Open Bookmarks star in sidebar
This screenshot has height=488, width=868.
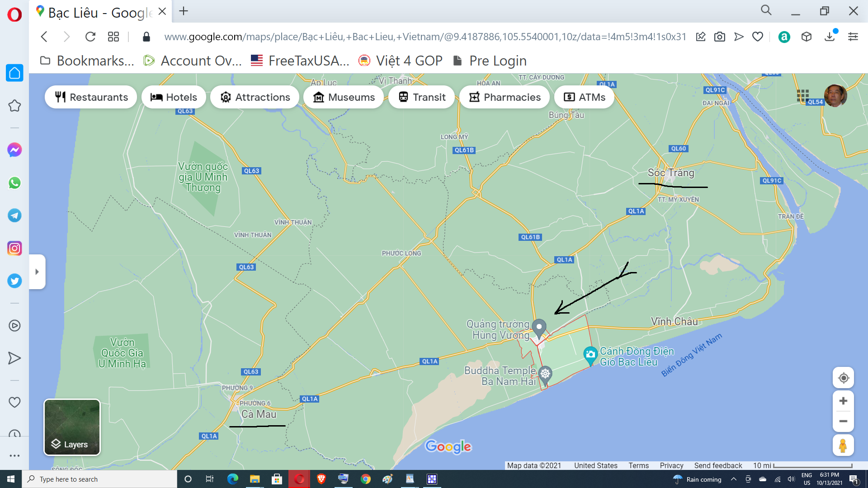tap(14, 106)
